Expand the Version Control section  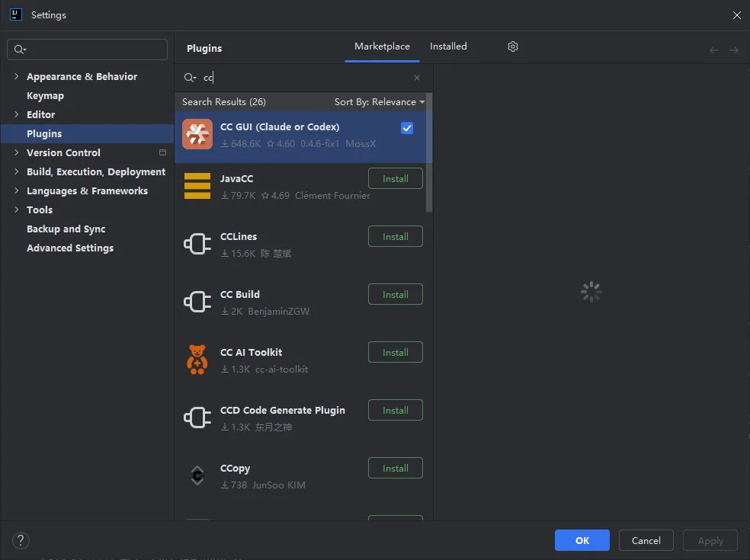(x=16, y=152)
